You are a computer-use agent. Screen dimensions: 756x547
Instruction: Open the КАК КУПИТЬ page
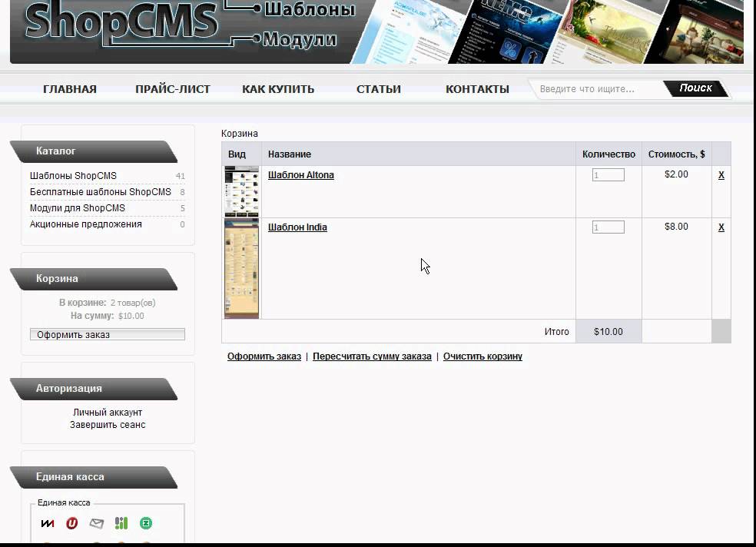278,89
